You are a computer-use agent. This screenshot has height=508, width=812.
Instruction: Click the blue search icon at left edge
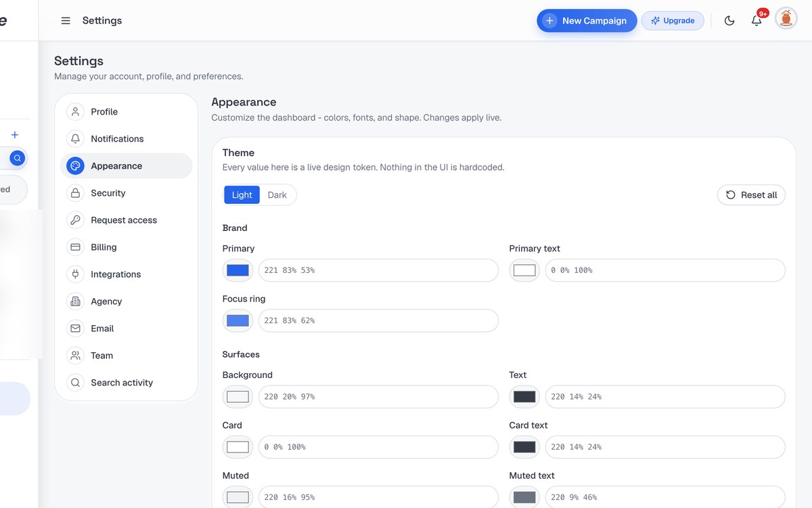tap(18, 158)
